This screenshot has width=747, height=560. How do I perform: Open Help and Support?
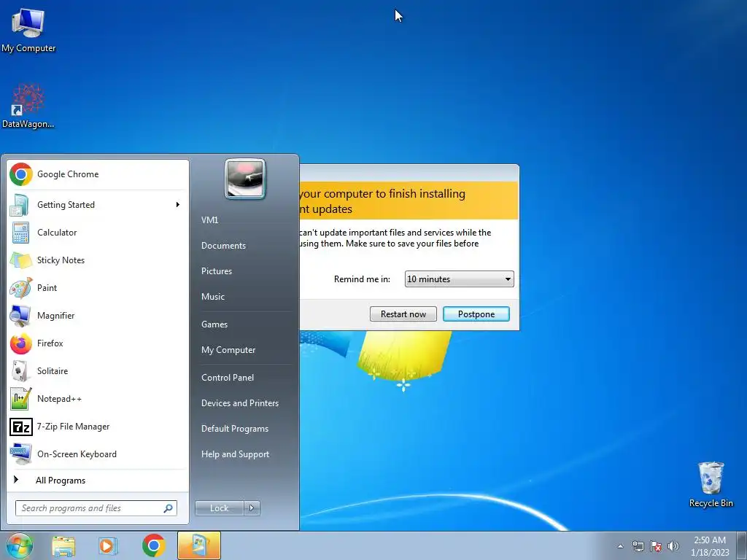pyautogui.click(x=236, y=454)
